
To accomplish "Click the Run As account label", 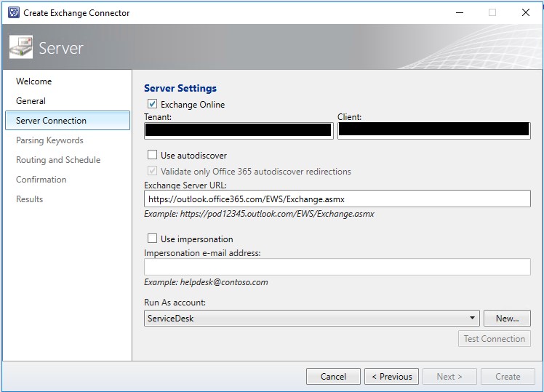I will (175, 302).
